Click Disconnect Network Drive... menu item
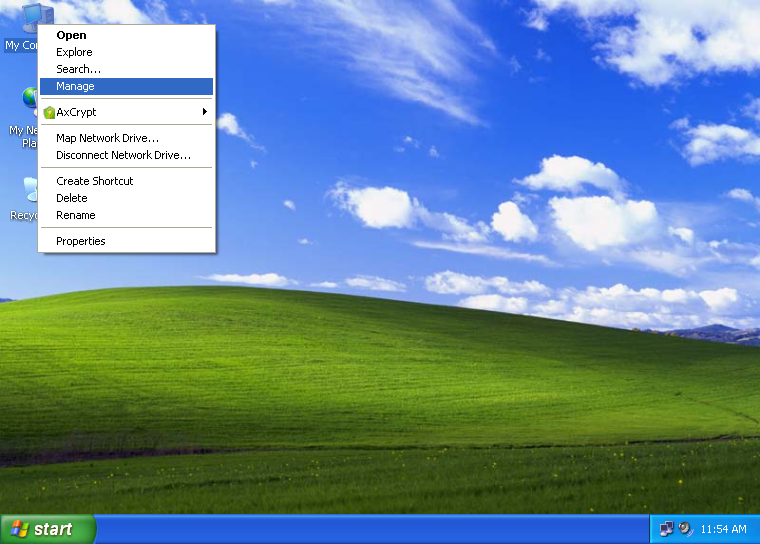760x544 pixels. pos(123,155)
